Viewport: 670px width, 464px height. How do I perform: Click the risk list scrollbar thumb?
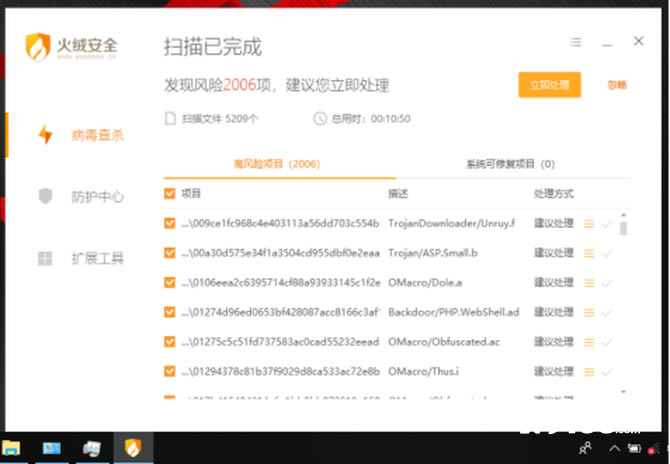(x=623, y=229)
